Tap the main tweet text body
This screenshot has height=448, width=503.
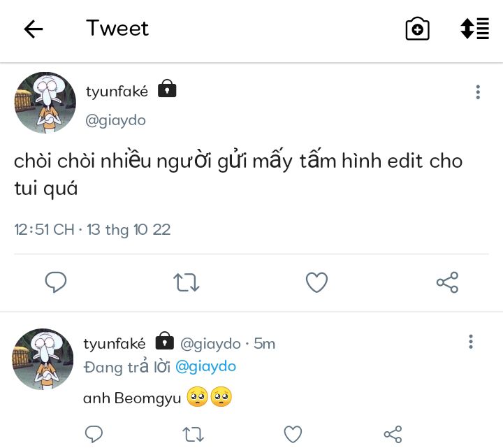point(238,174)
